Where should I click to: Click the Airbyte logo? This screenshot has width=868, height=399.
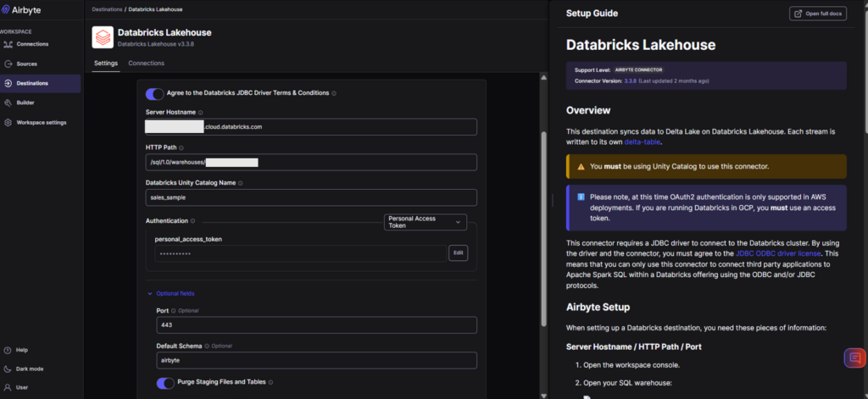[21, 10]
